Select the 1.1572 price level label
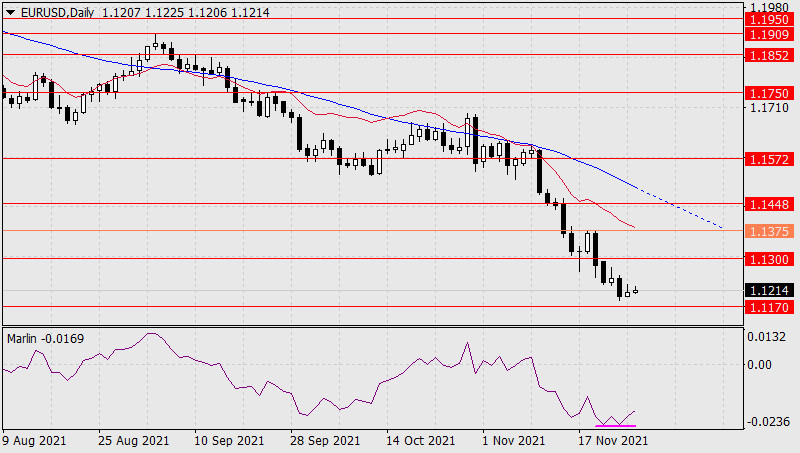This screenshot has height=453, width=800. pos(769,159)
